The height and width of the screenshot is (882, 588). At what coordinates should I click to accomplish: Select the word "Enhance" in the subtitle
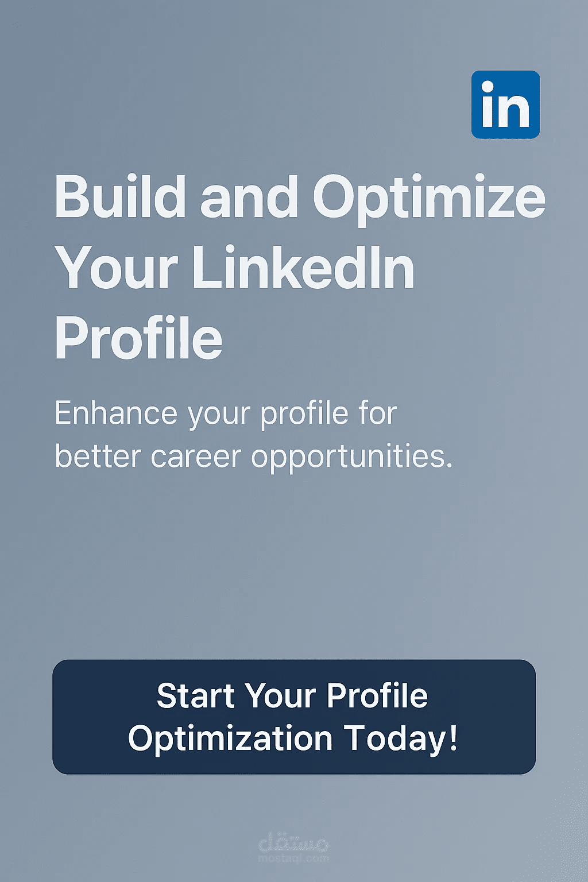pos(117,413)
